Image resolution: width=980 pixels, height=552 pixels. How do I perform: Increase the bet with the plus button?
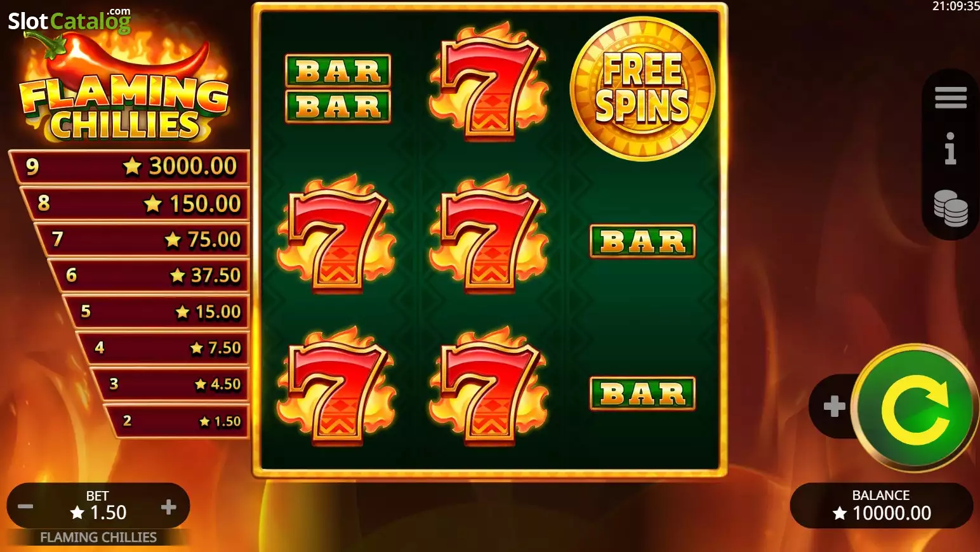[x=169, y=506]
